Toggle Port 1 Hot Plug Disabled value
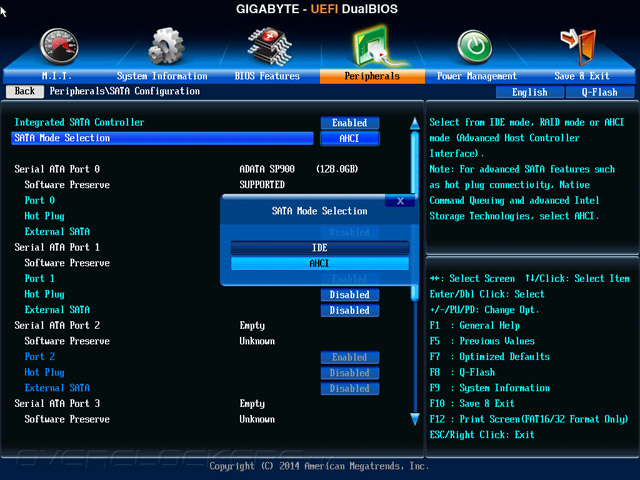 [350, 295]
